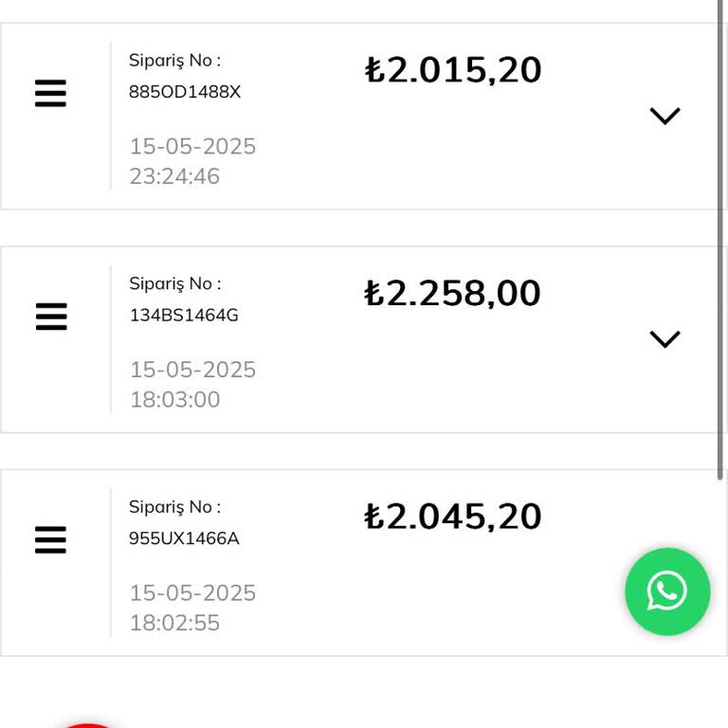Click the hamburger icon beside order 134BS1464G
728x728 pixels.
pos(51,317)
